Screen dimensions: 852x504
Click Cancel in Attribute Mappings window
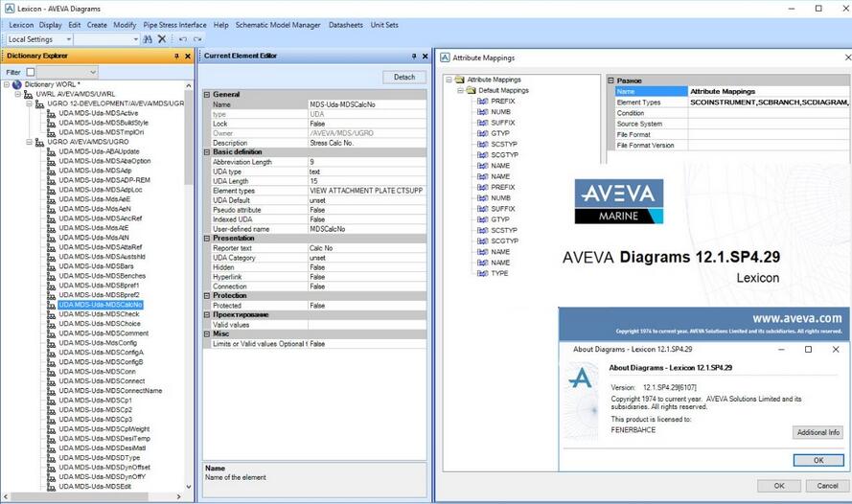point(827,486)
